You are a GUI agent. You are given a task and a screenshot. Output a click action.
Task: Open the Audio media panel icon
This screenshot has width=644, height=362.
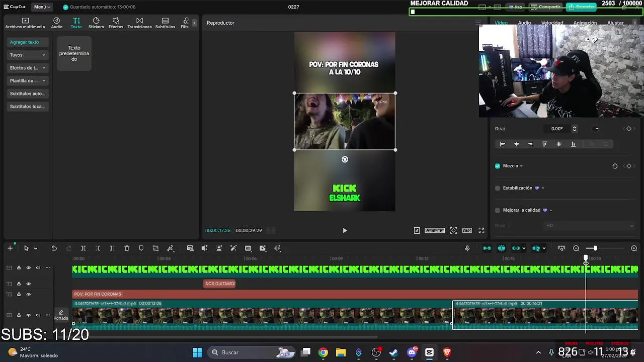56,23
